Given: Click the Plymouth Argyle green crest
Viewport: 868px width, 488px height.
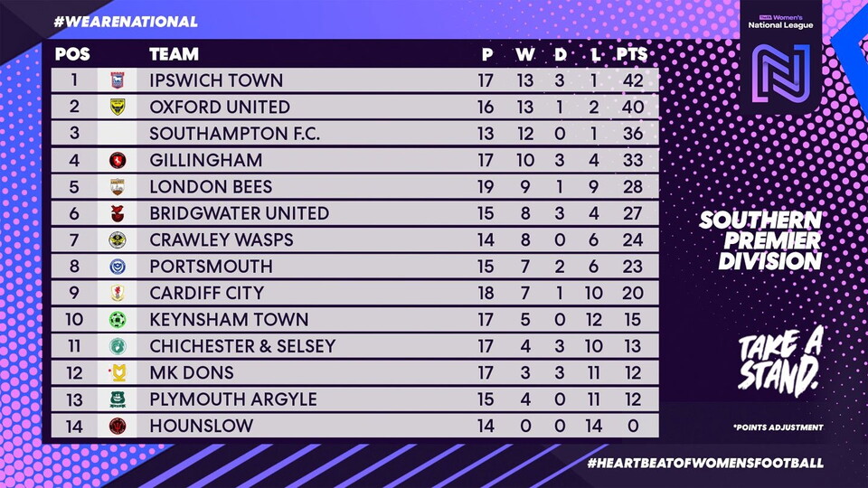Looking at the screenshot, I should click(118, 399).
